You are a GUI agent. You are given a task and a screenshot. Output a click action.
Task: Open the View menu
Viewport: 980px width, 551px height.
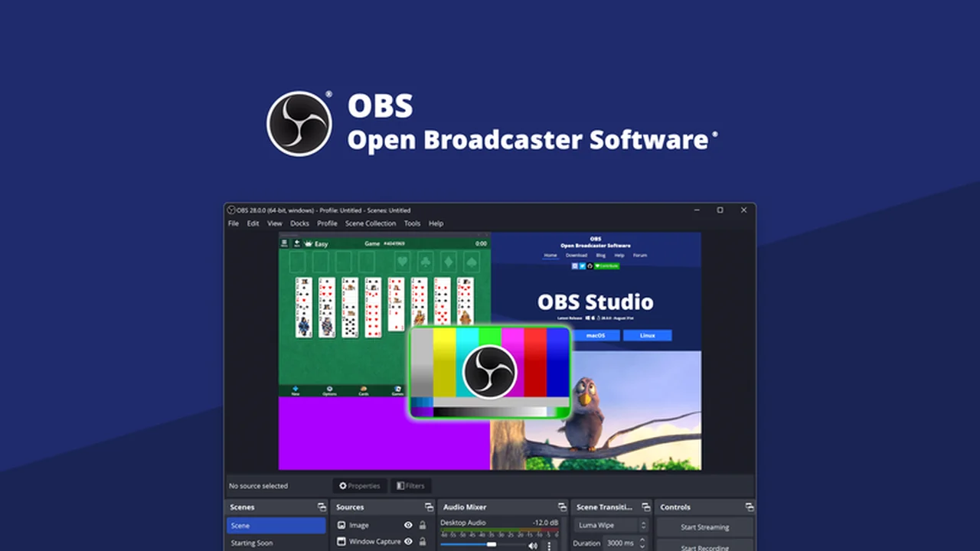[x=275, y=223]
